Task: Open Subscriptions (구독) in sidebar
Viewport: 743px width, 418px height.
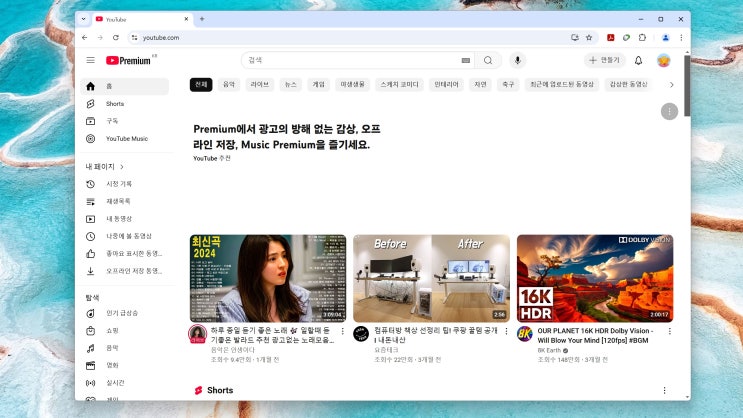Action: (124, 121)
